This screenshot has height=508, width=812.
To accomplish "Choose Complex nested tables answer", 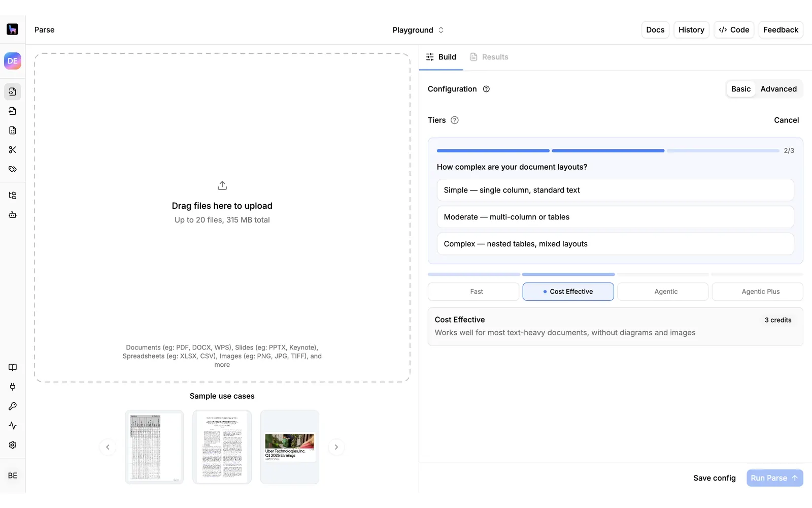I will coord(615,244).
